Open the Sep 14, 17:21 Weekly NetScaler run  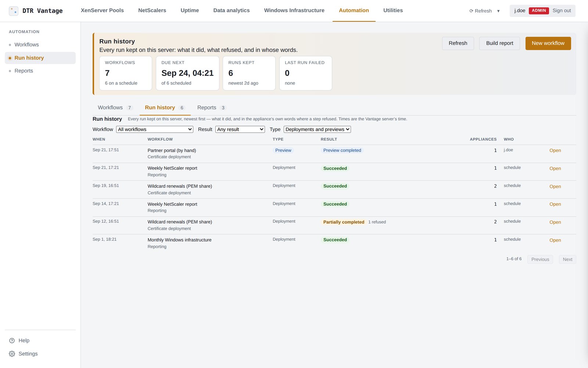point(555,204)
